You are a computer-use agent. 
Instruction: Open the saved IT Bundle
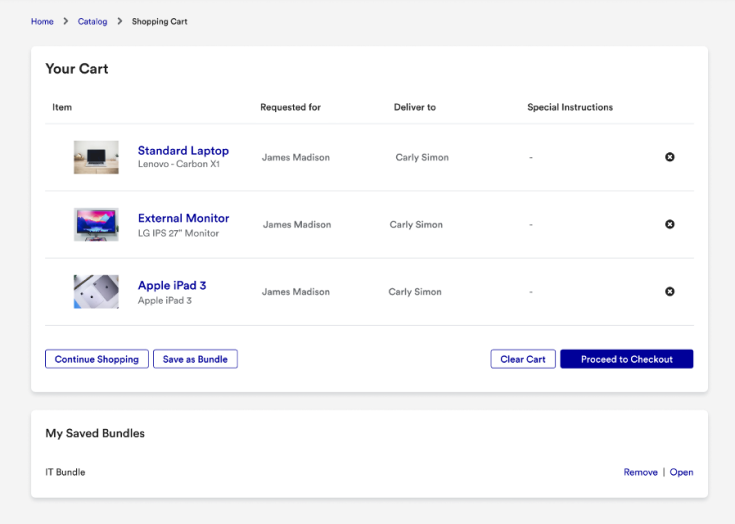[681, 472]
